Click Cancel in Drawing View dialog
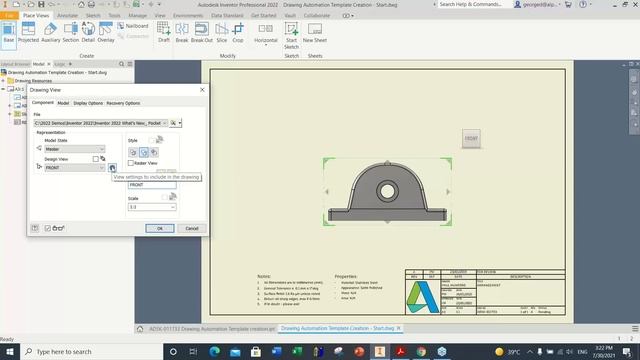 (x=192, y=229)
